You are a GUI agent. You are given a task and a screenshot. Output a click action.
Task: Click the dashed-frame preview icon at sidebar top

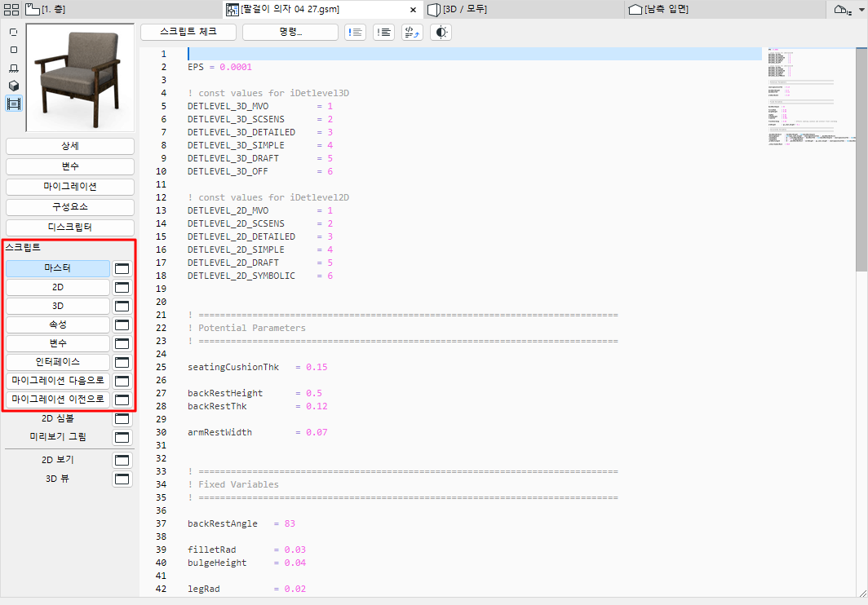pyautogui.click(x=13, y=31)
